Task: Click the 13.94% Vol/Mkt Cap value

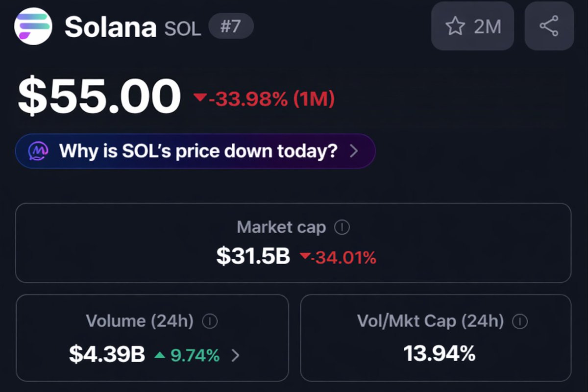Action: (439, 353)
